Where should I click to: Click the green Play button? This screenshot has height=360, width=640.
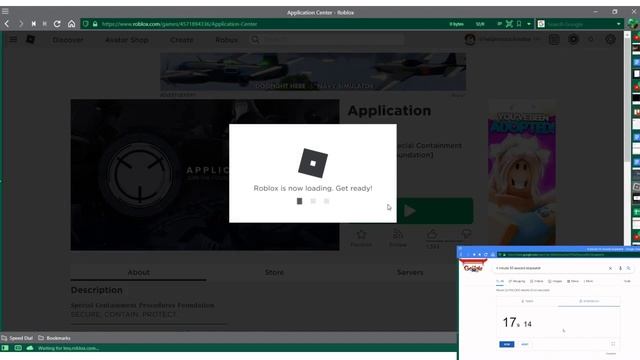point(434,211)
